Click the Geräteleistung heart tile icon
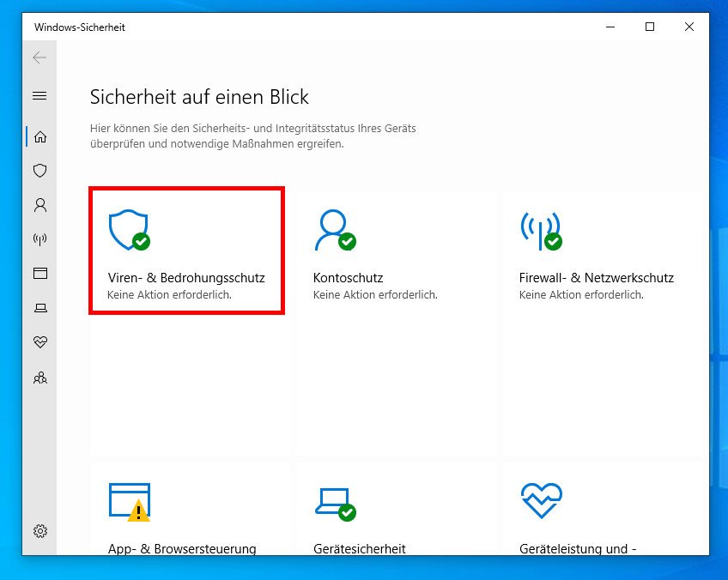728x580 pixels. click(x=542, y=501)
